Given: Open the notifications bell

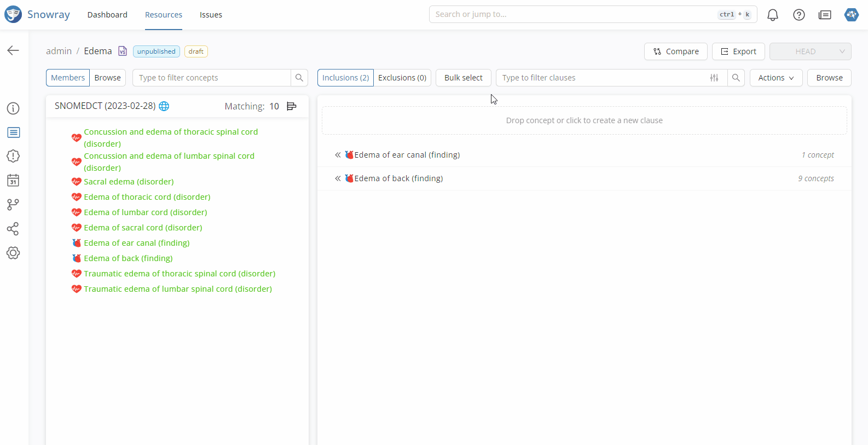Looking at the screenshot, I should point(772,15).
